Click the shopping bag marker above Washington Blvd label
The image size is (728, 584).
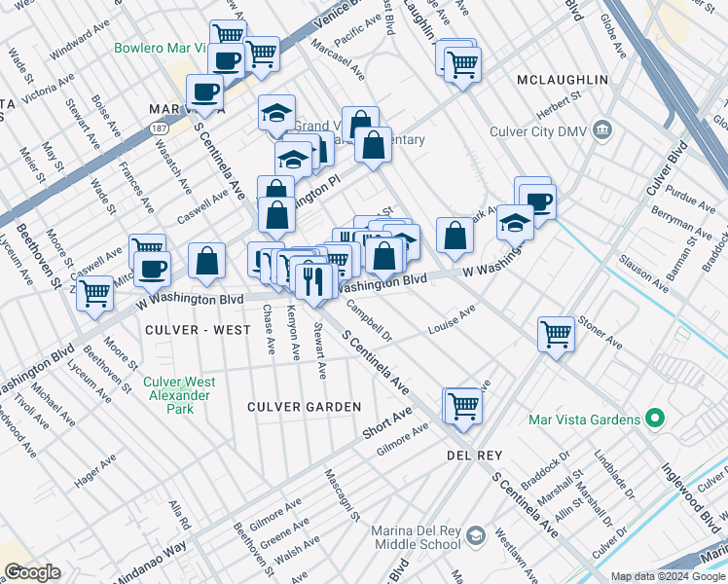click(384, 256)
